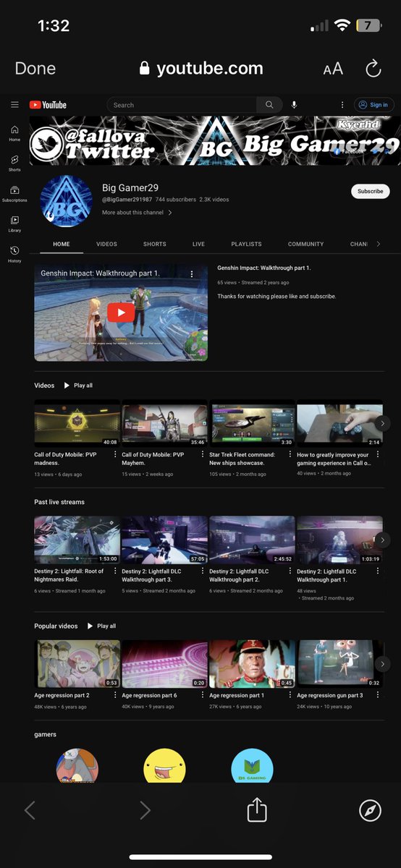Open the controller tutorial video thumbnail
This screenshot has height=868, width=401.
coord(339,423)
